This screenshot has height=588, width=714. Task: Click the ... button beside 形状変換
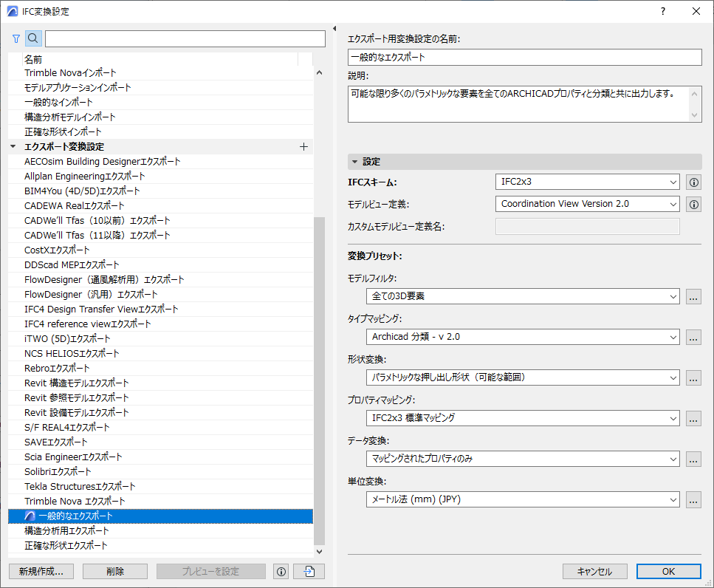coord(693,377)
